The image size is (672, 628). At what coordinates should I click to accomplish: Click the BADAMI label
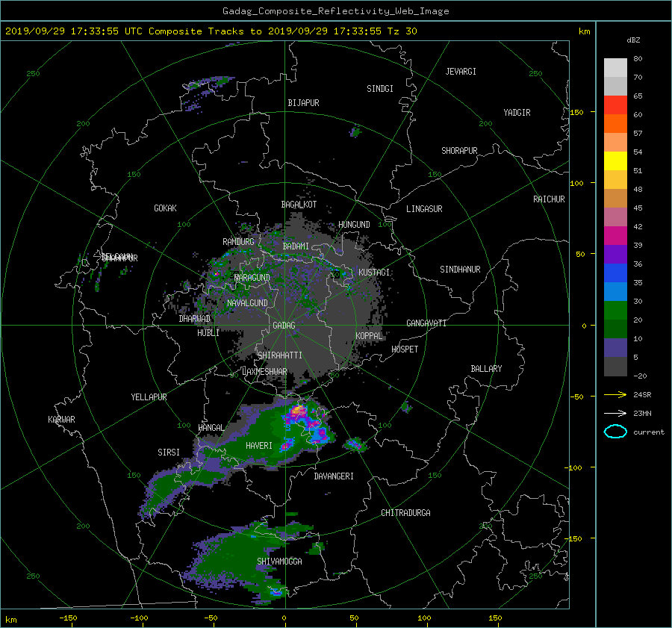click(x=296, y=246)
